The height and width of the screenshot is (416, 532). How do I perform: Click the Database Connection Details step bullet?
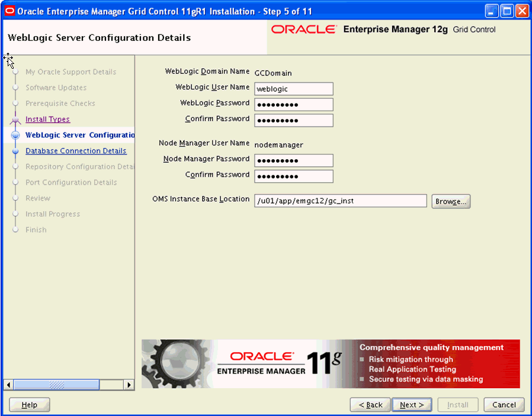[15, 151]
